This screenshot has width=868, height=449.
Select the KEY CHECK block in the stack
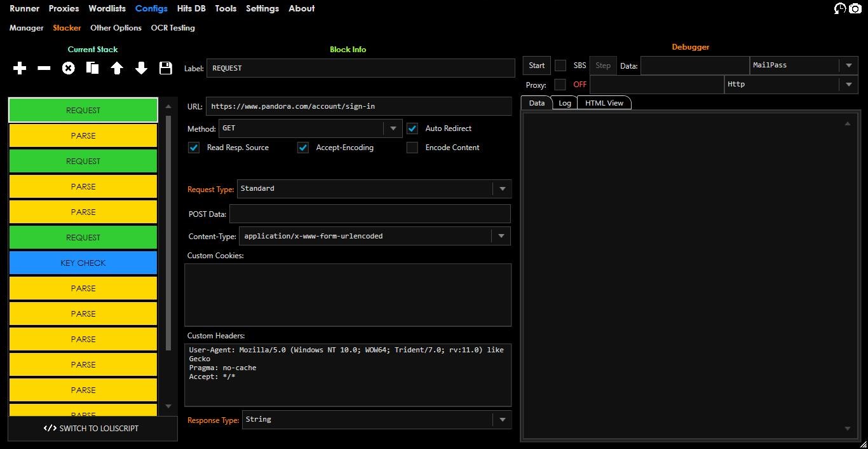(x=83, y=263)
